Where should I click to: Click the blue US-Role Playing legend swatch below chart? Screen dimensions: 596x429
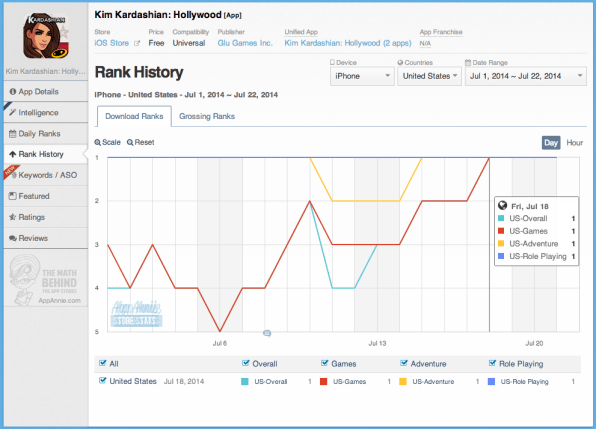(491, 382)
